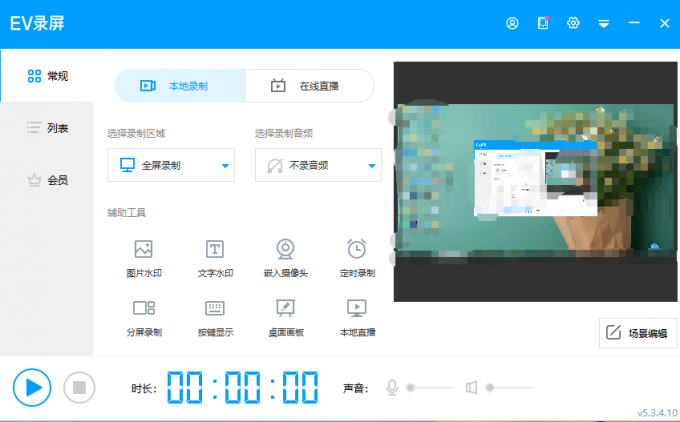Screen dimensions: 680x422
Task: Open the 本地直播 tool
Action: click(x=357, y=318)
